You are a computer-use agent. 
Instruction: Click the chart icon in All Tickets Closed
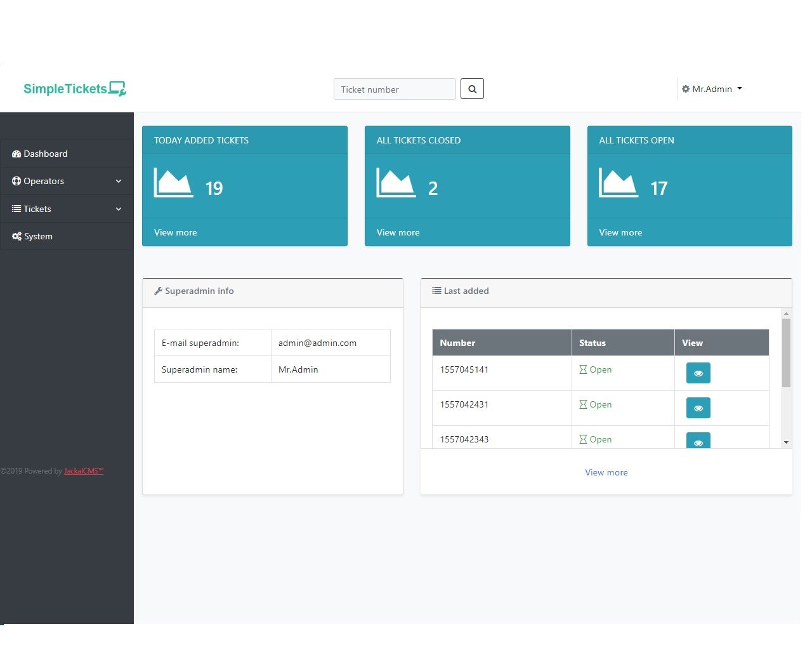click(396, 183)
